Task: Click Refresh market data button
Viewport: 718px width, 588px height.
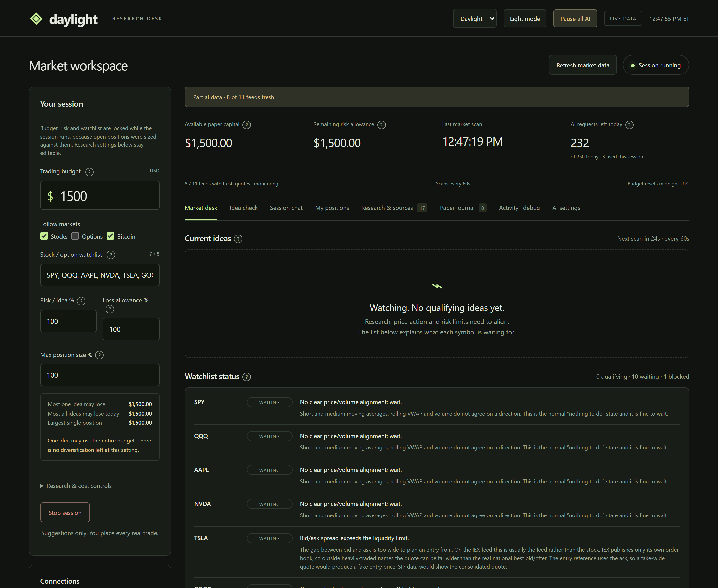Action: (x=582, y=65)
